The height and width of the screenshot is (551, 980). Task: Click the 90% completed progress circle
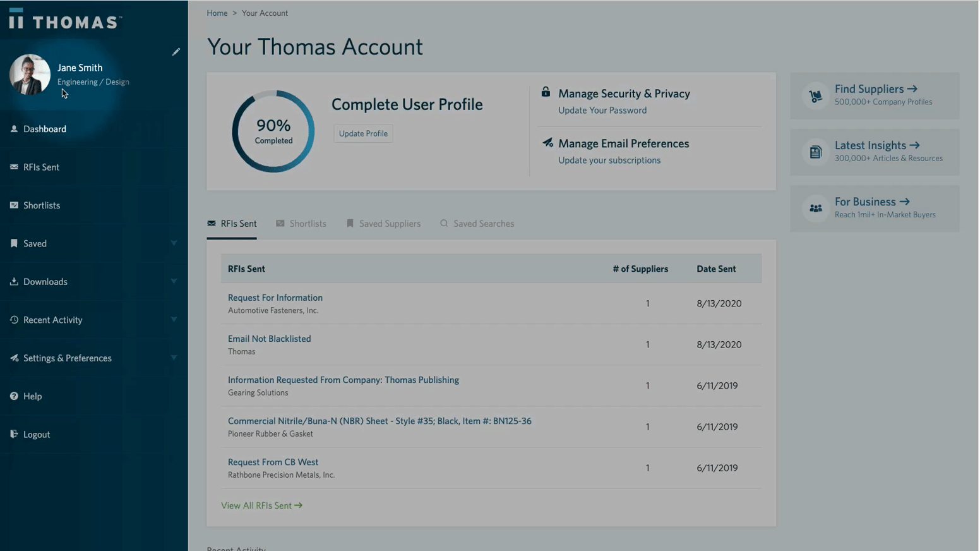click(x=273, y=131)
